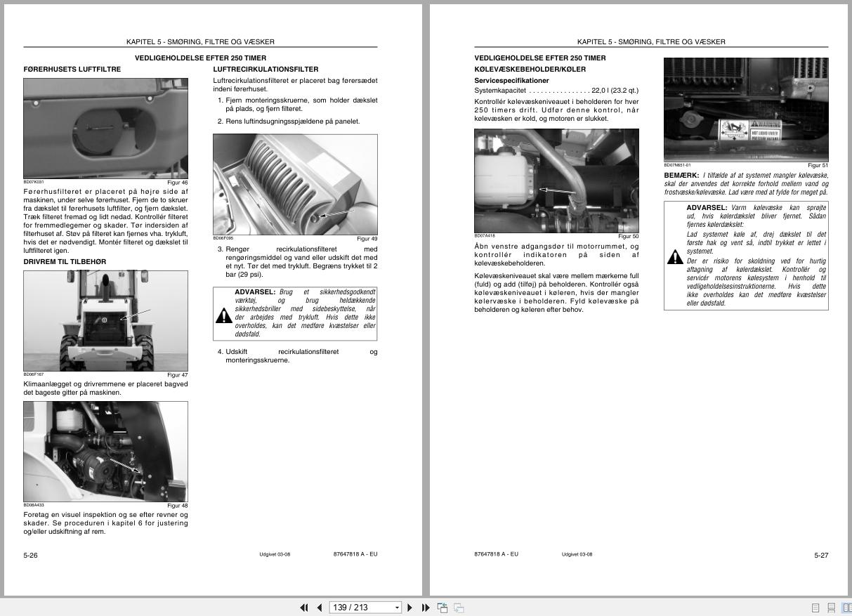Click the Figure 49 recirculation filter image
852x616 pixels.
(x=295, y=184)
